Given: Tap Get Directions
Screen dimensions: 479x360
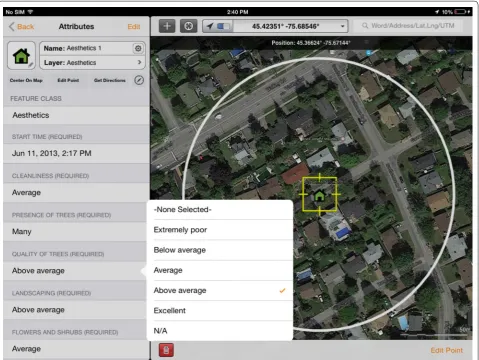Looking at the screenshot, I should (x=110, y=80).
